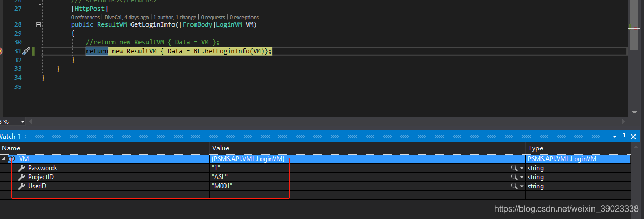The width and height of the screenshot is (644, 219).
Task: Open Watch 1 window position dropdown
Action: (615, 137)
